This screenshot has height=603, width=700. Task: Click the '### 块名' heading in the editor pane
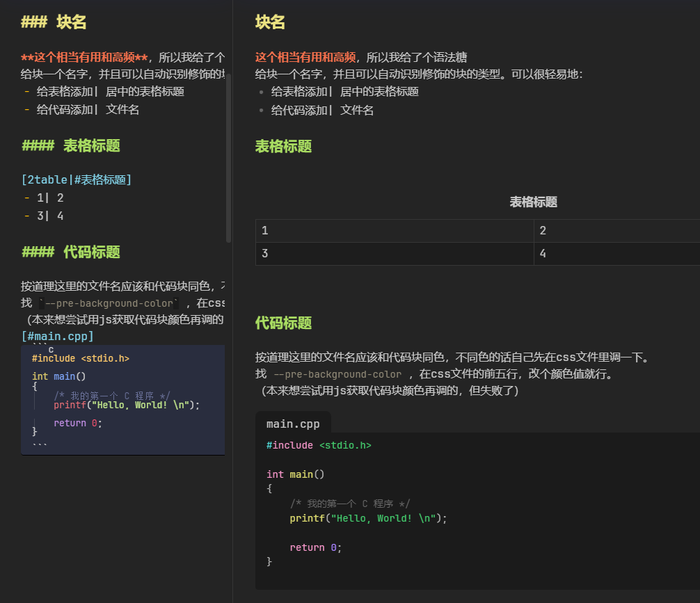click(54, 22)
